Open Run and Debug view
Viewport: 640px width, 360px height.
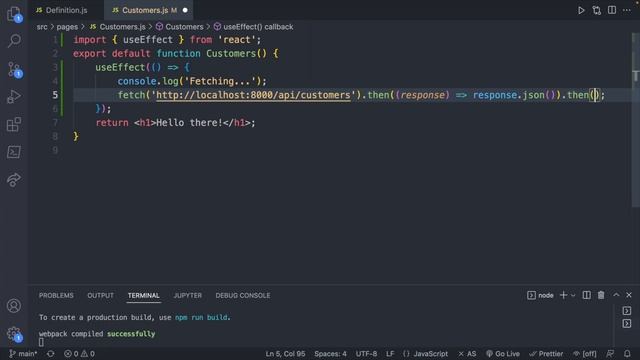[14, 97]
